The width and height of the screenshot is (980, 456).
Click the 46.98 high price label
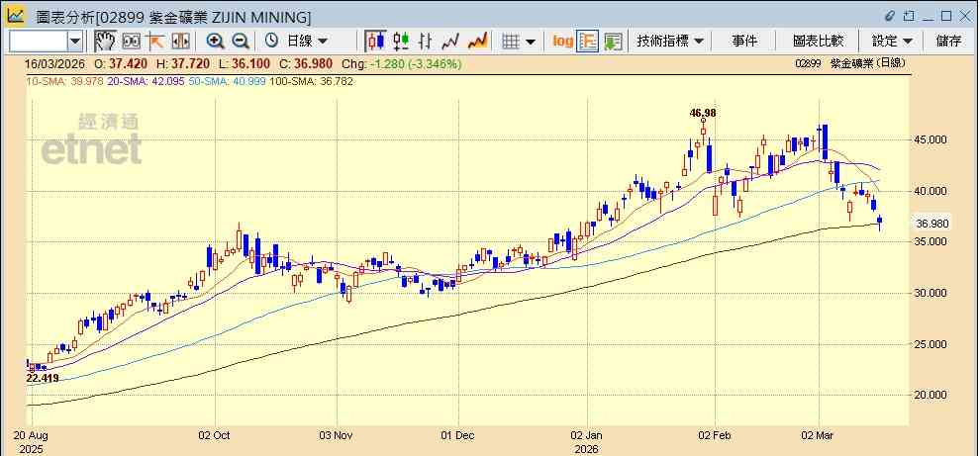703,113
